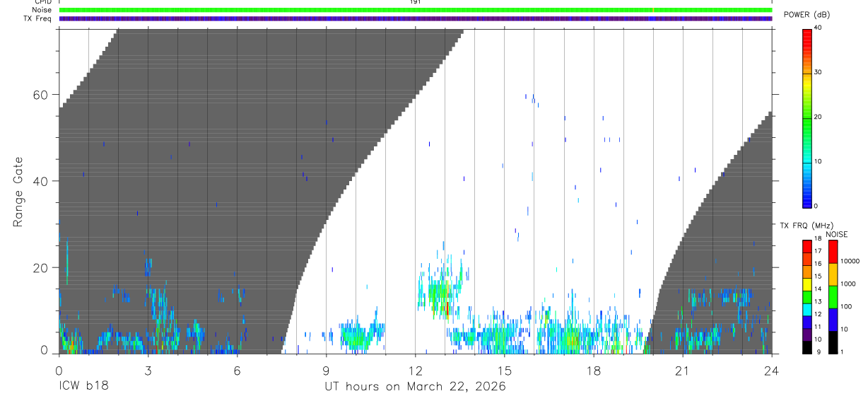Click the 'UT hours on March 22, 2026' label

[x=415, y=387]
